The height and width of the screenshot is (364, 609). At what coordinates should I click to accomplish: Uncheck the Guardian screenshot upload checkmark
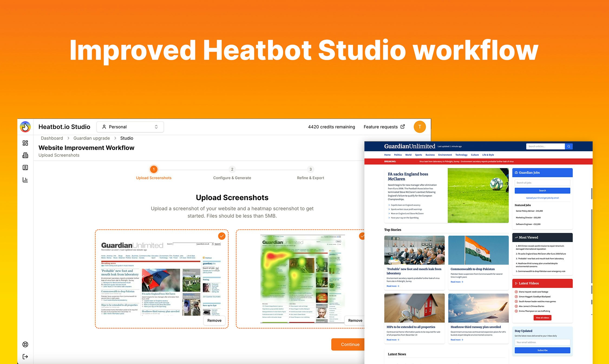pos(221,236)
